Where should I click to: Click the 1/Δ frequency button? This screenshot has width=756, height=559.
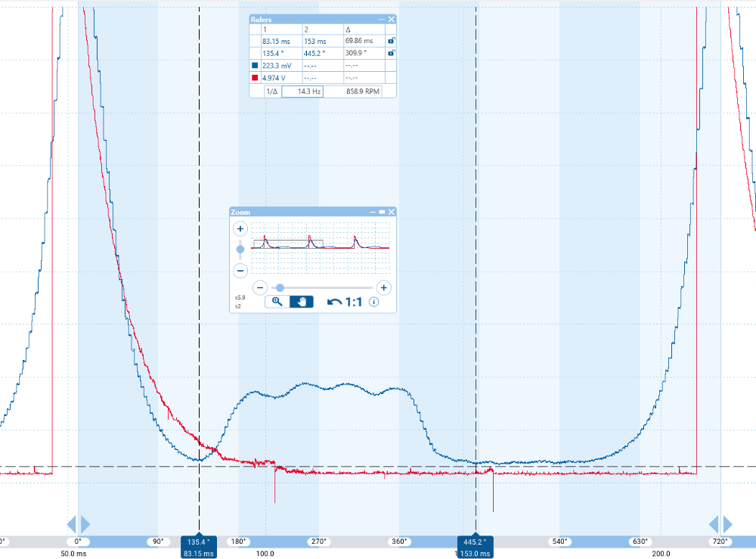tap(272, 91)
